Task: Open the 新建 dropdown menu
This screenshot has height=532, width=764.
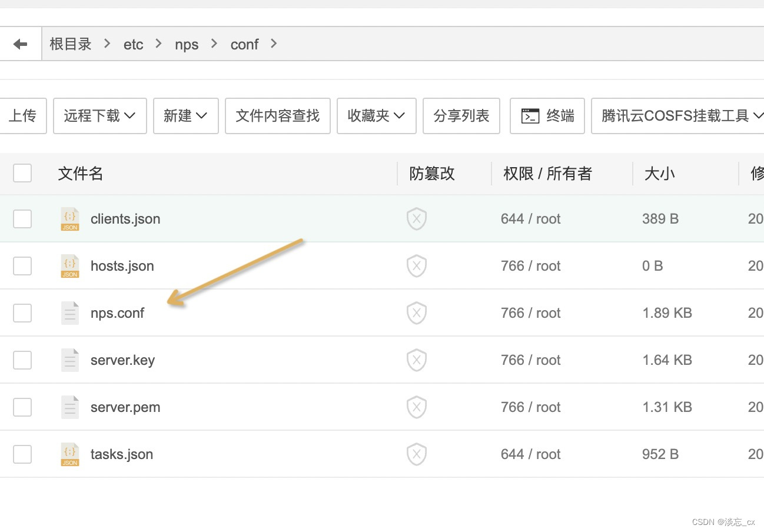Action: point(186,116)
